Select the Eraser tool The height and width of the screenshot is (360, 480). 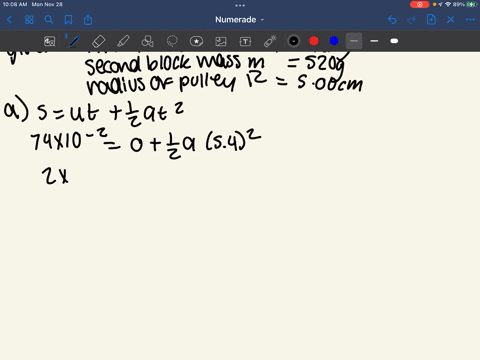(x=98, y=41)
